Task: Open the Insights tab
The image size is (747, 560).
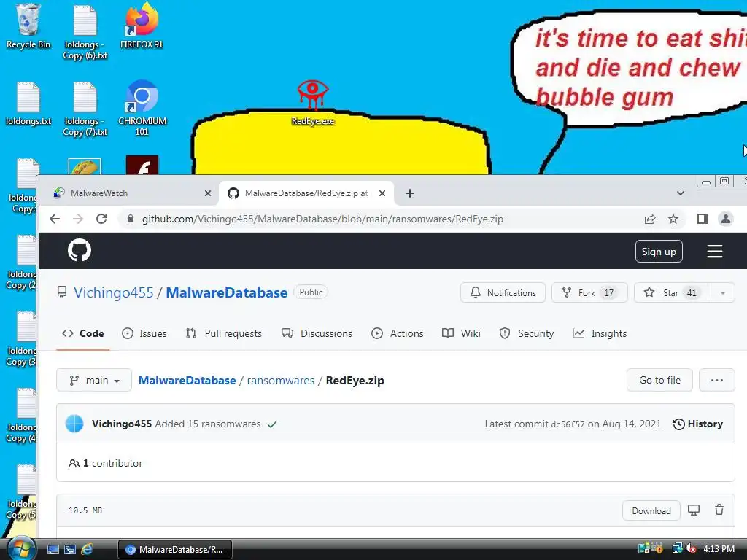Action: tap(600, 333)
